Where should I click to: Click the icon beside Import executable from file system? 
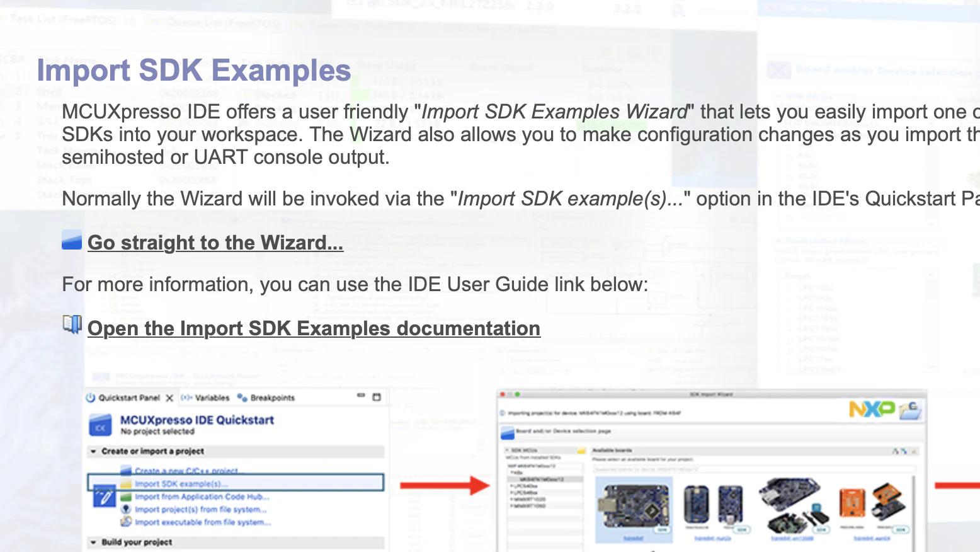[126, 522]
